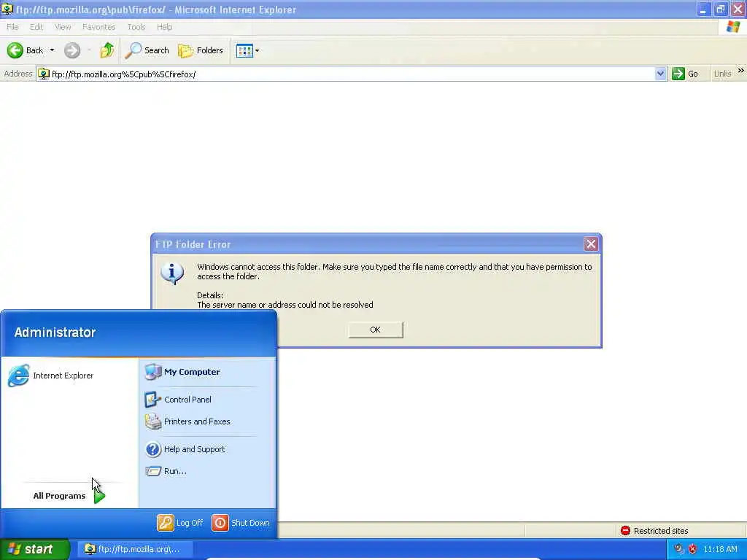This screenshot has height=560, width=747.
Task: Open the View menu
Action: point(63,27)
